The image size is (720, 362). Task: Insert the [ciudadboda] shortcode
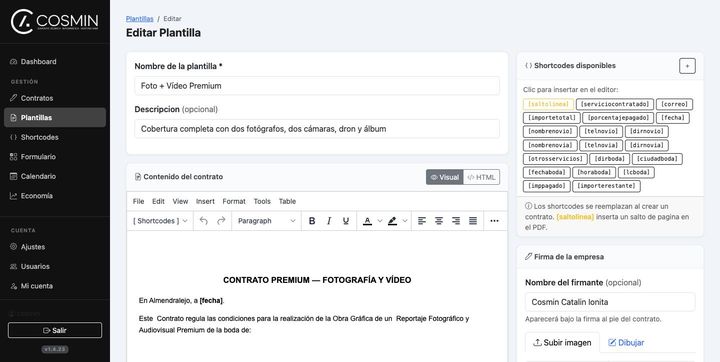tap(657, 159)
